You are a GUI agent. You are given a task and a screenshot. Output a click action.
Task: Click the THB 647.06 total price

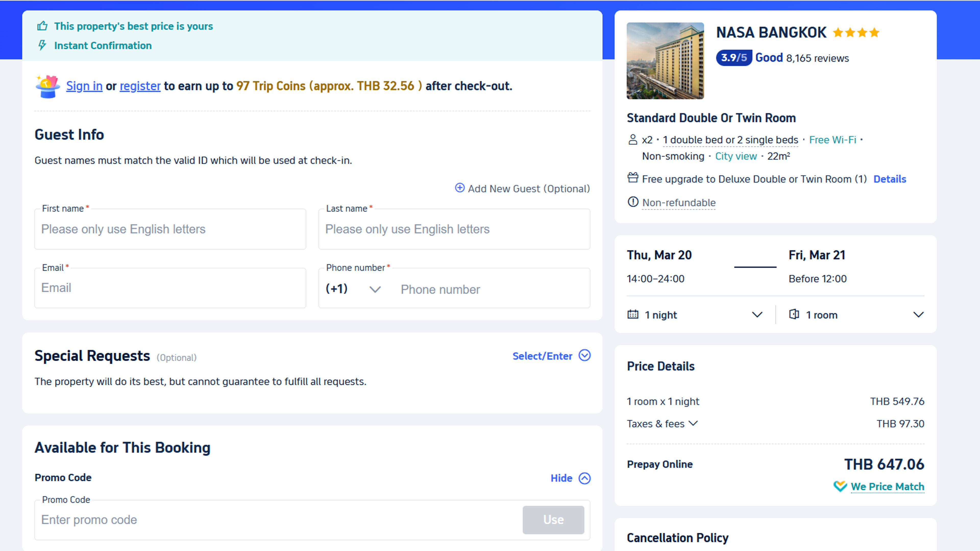(884, 464)
